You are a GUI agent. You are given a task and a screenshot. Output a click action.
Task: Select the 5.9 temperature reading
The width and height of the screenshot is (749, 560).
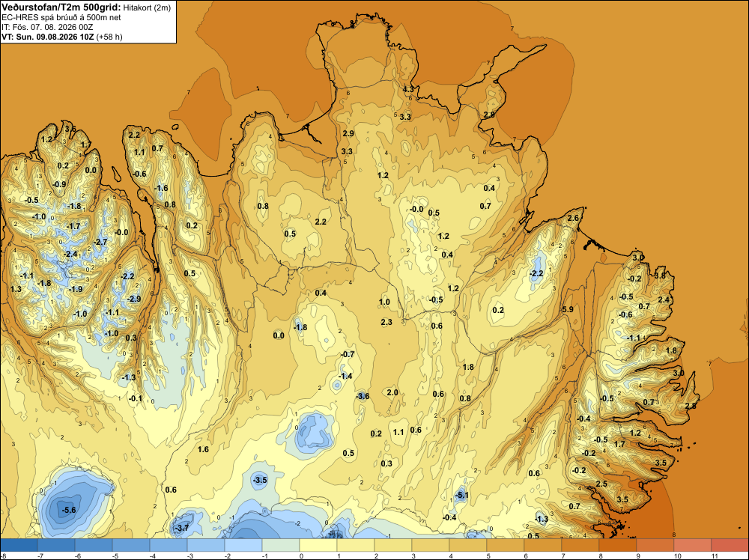[568, 309]
